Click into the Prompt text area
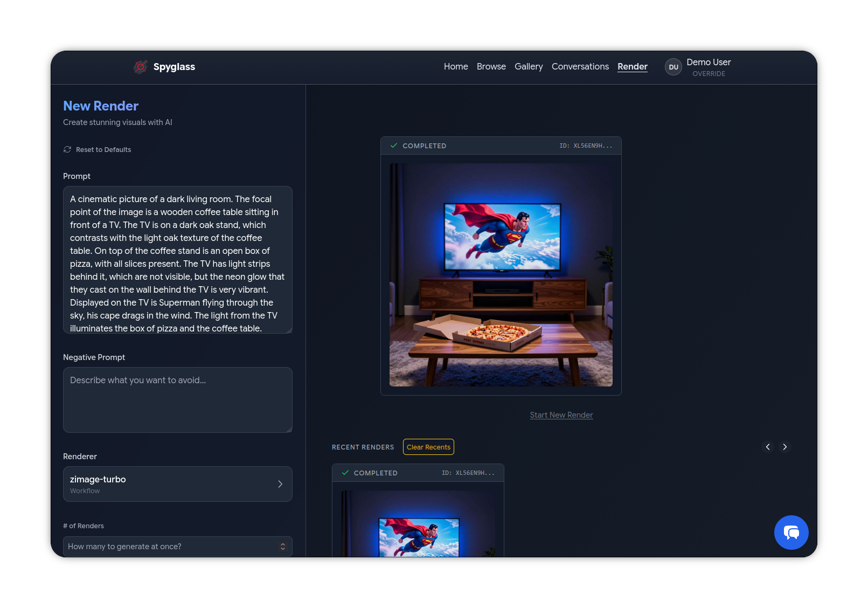The height and width of the screenshot is (608, 868). coord(177,260)
